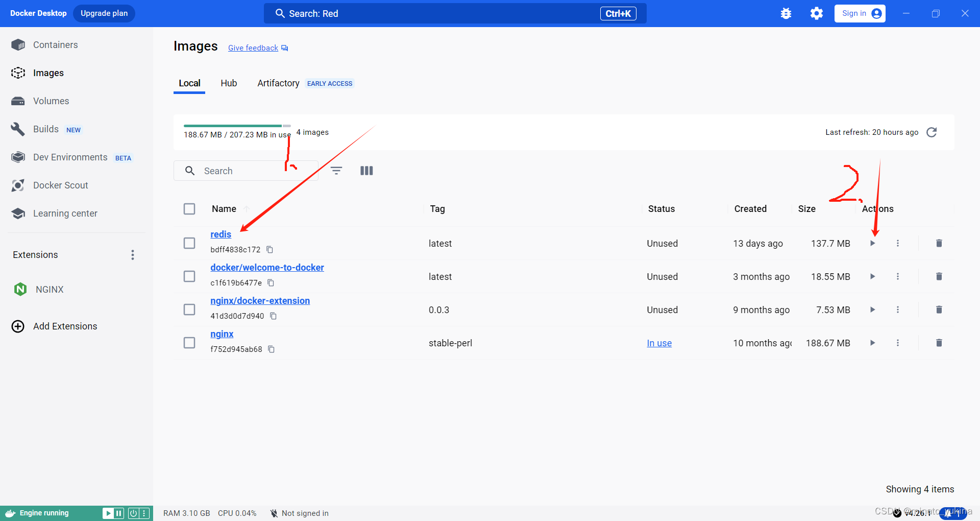This screenshot has width=980, height=521.
Task: Click the images Search field
Action: point(246,171)
